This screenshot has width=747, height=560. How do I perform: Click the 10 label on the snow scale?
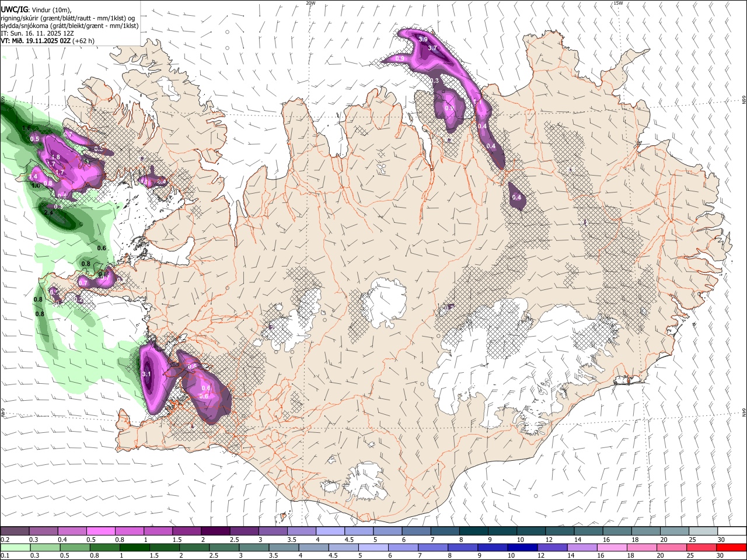pos(520,540)
